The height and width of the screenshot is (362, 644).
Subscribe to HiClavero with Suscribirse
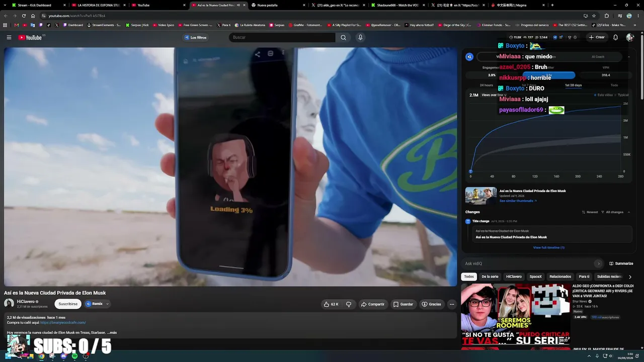(x=68, y=304)
